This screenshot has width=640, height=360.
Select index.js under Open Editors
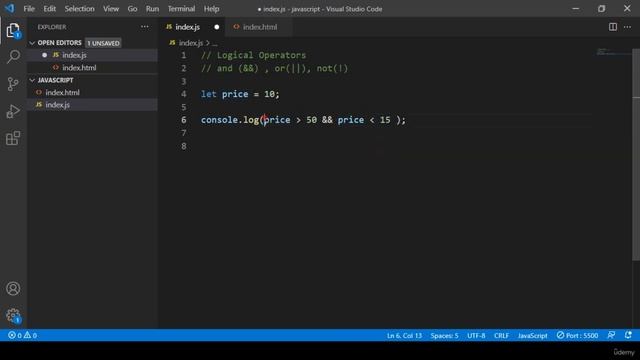[74, 55]
